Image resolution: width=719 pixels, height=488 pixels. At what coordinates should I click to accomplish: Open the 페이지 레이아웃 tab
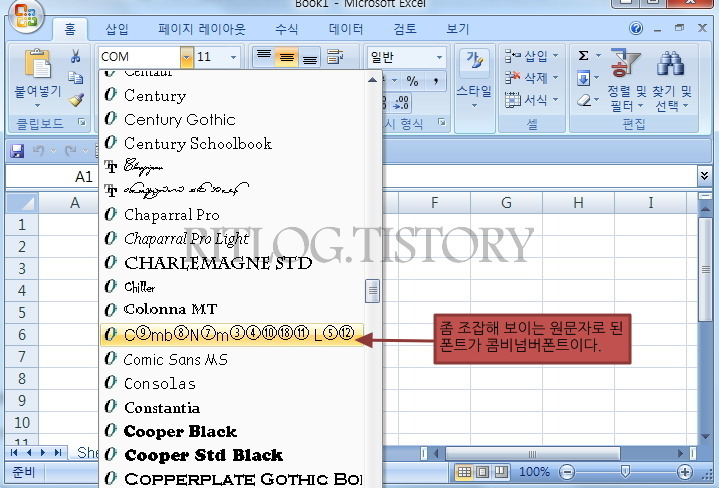(x=202, y=29)
